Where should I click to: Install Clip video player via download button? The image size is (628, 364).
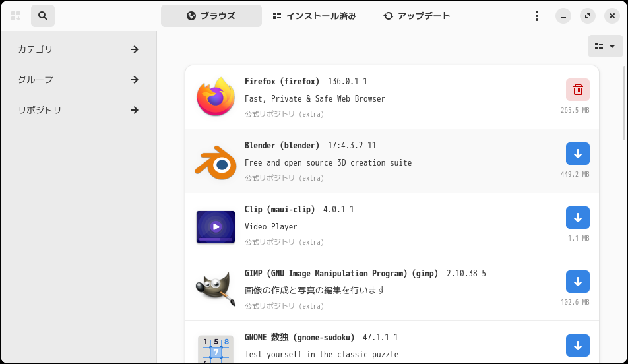pyautogui.click(x=577, y=218)
